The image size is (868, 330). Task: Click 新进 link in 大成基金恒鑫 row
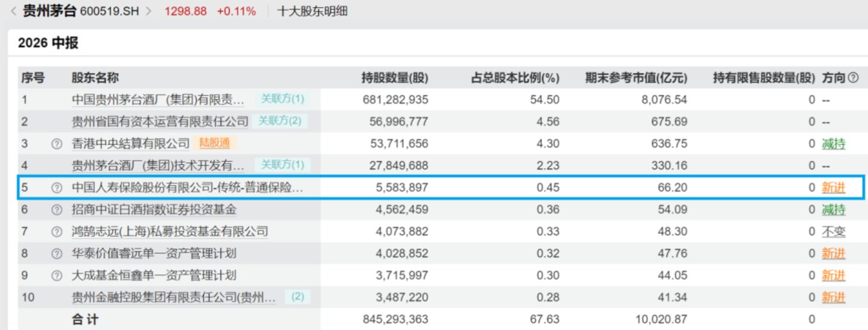point(834,276)
